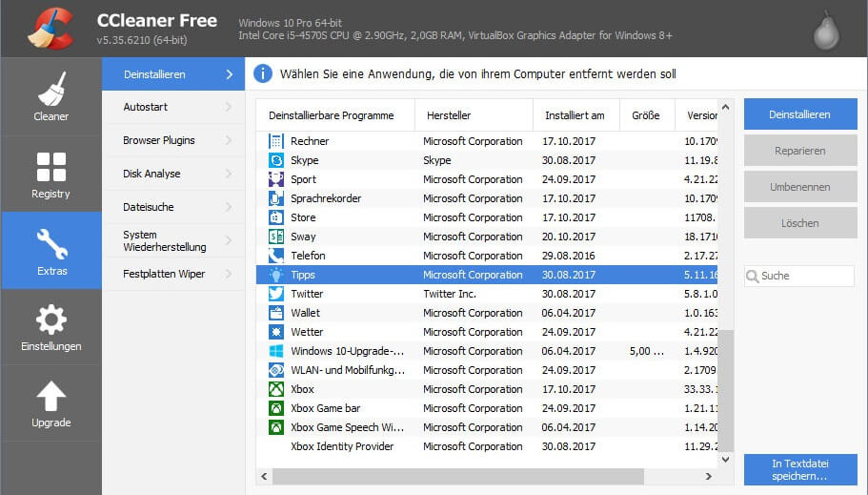Select the Wallet app icon
The height and width of the screenshot is (495, 868).
[275, 313]
